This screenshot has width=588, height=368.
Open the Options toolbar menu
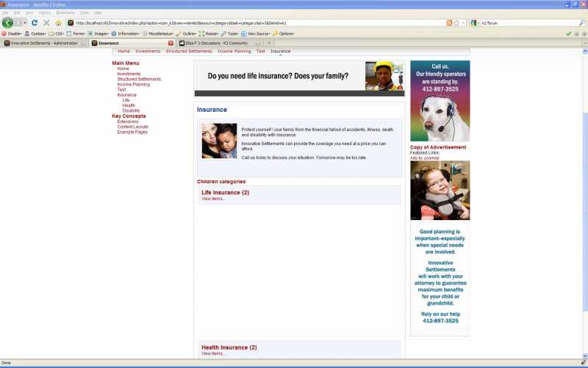(x=284, y=33)
